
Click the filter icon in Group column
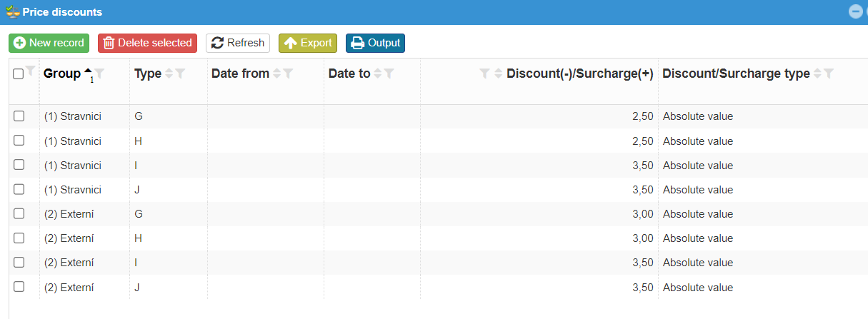(x=99, y=74)
